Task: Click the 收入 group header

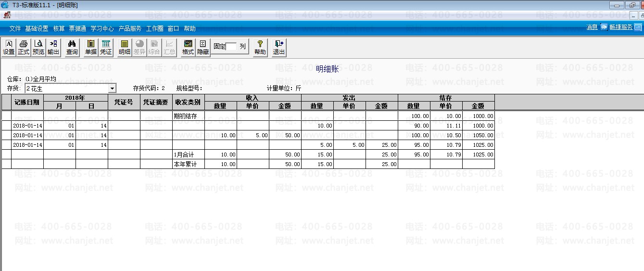Action: (253, 98)
